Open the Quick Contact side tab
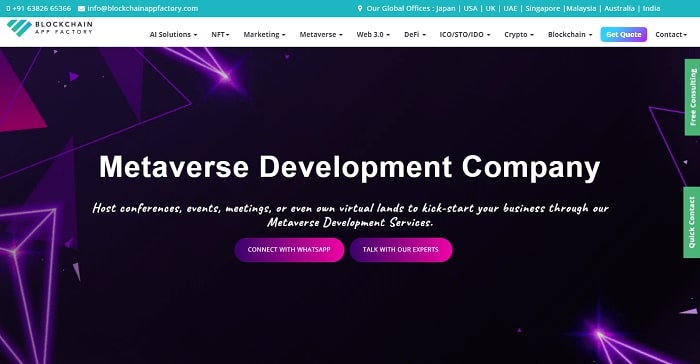The height and width of the screenshot is (364, 700). [692, 222]
